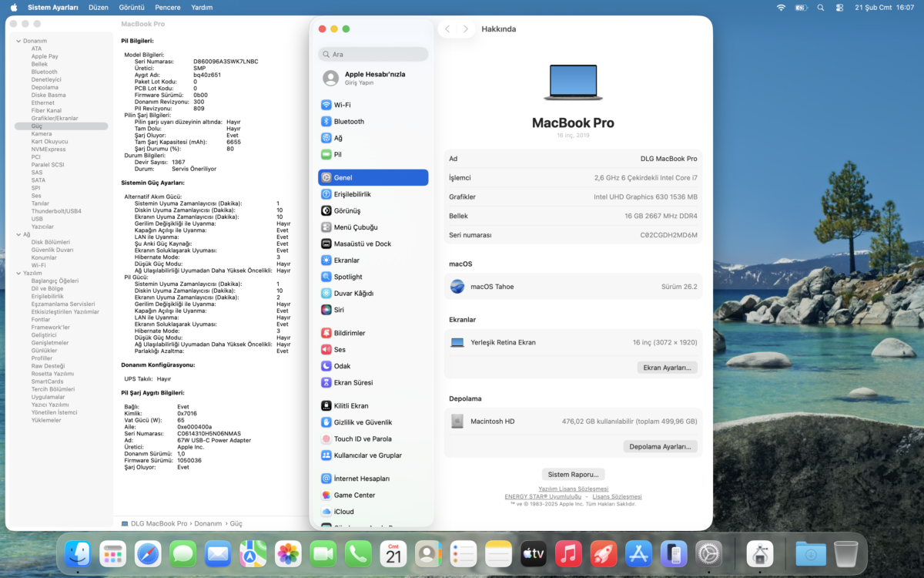
Task: Open Bluetooth pane in System Settings sidebar
Action: click(373, 122)
